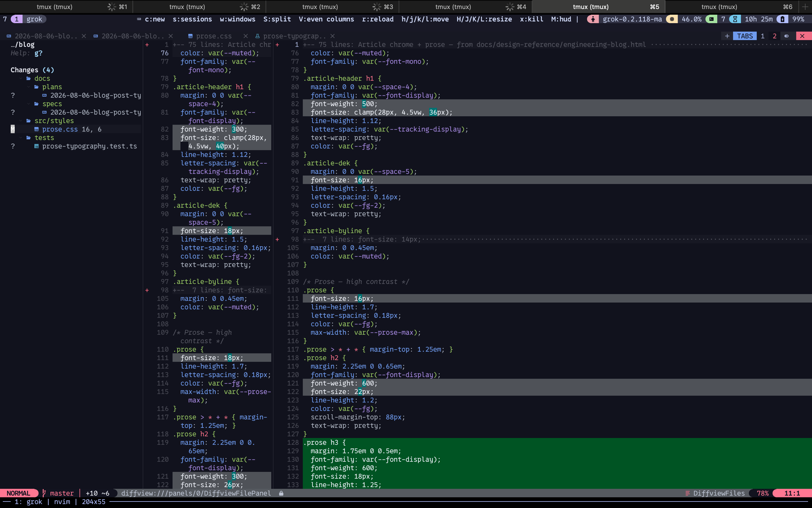
Task: Click the +10 ~6 diff stats
Action: coord(97,493)
